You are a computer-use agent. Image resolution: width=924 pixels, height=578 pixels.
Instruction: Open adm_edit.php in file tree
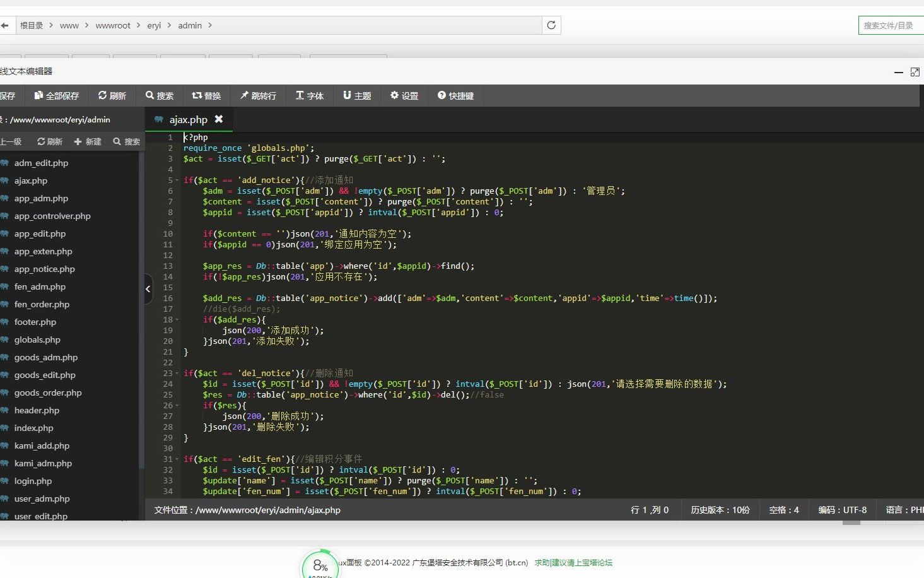41,163
